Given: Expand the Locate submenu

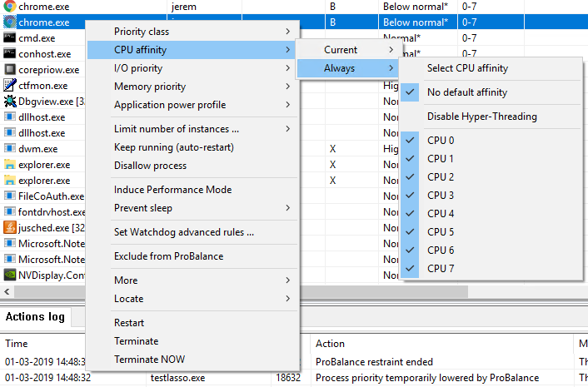Looking at the screenshot, I should [x=192, y=299].
